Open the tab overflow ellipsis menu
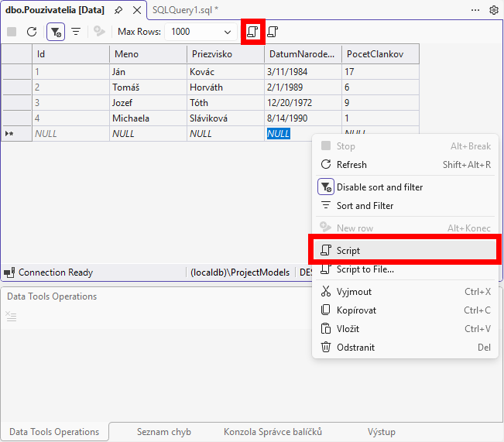 click(475, 10)
